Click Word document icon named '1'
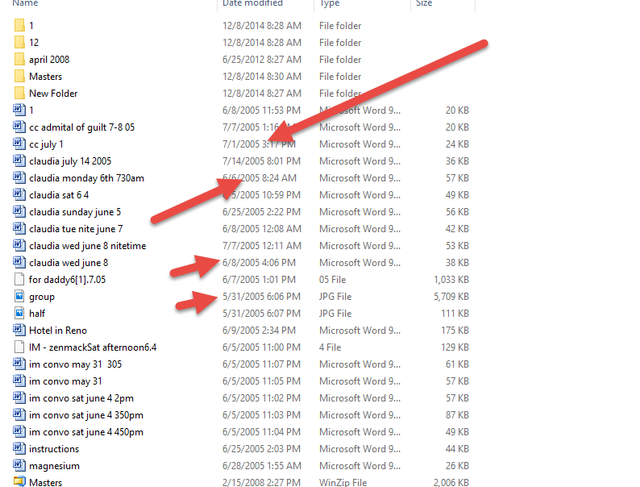The image size is (640, 487). [19, 110]
